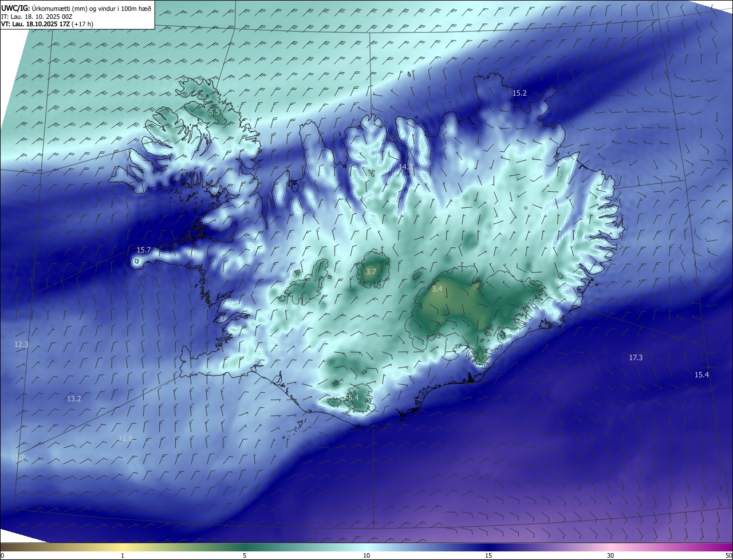Click the 13.2 value over southwest ocean
733x560 pixels.
74,399
